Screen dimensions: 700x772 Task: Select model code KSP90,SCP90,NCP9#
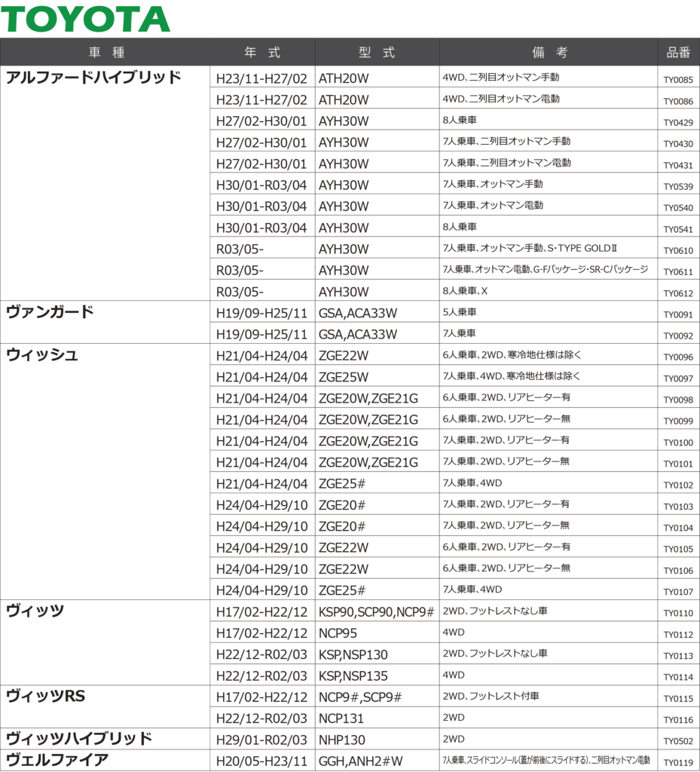click(x=376, y=612)
